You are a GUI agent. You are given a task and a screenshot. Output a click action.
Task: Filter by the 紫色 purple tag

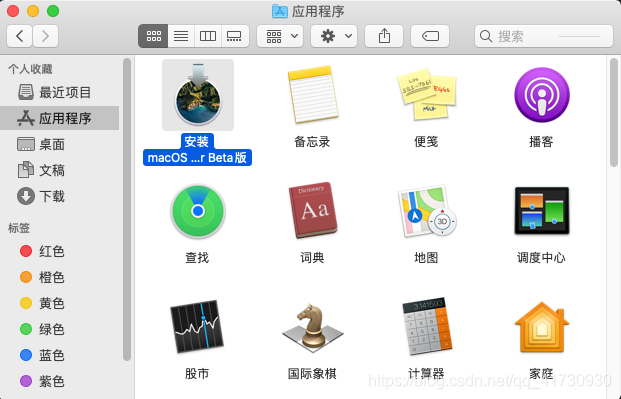(x=59, y=382)
